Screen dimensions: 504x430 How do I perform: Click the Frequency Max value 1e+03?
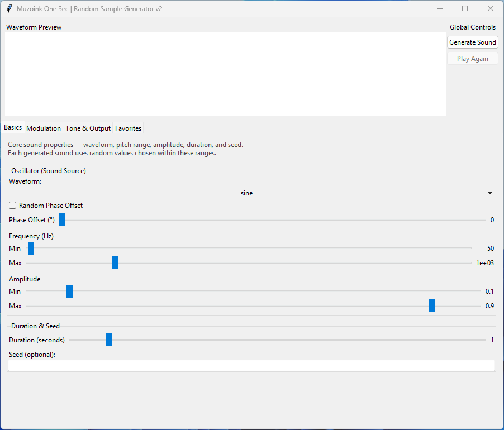coord(484,262)
